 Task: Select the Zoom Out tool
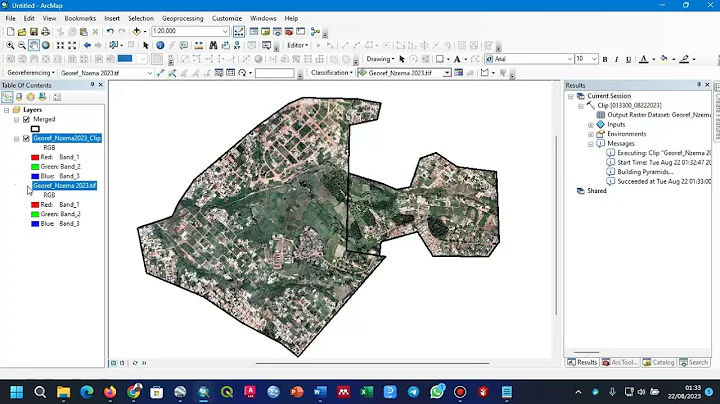click(22, 45)
